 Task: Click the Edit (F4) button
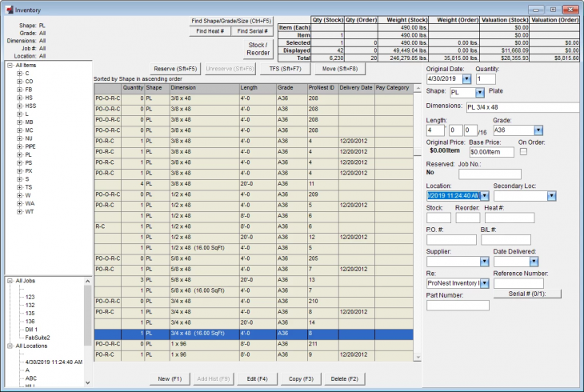257,379
